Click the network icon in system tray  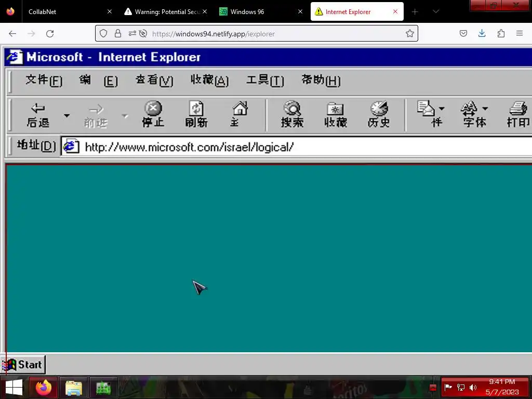(460, 388)
